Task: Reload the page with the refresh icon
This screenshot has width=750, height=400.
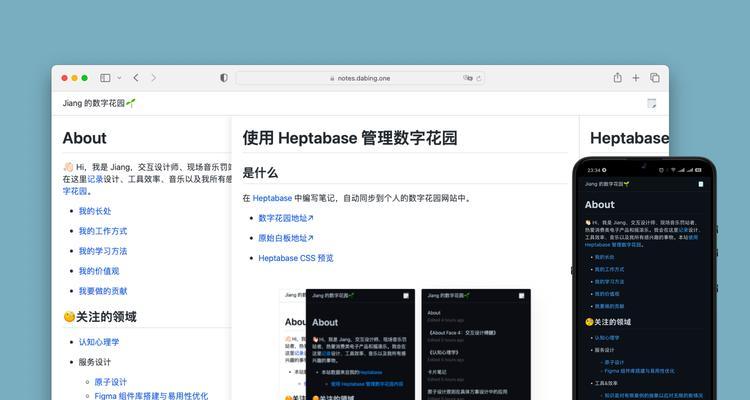Action: click(478, 78)
